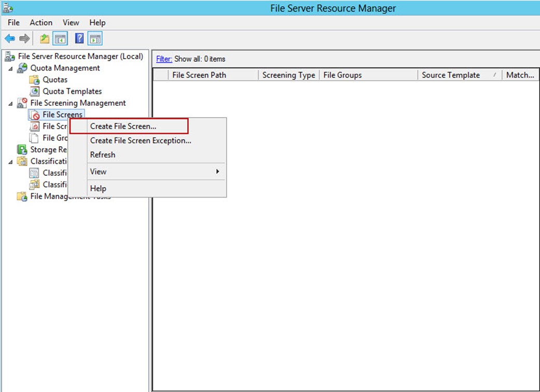Click the Classification Rules icon
This screenshot has height=392, width=540.
tap(34, 185)
